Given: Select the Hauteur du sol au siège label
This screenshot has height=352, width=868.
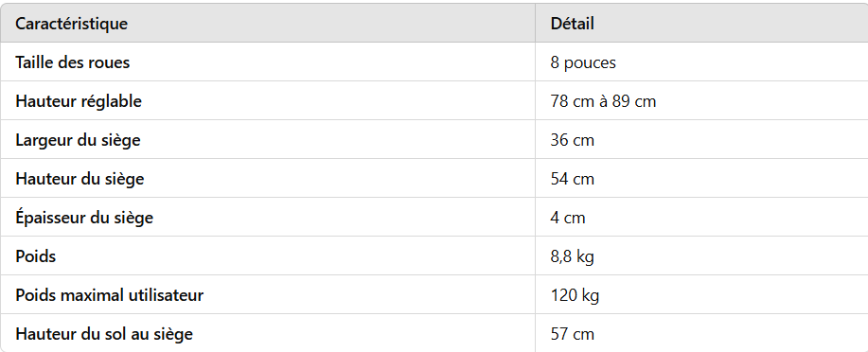Looking at the screenshot, I should [104, 334].
